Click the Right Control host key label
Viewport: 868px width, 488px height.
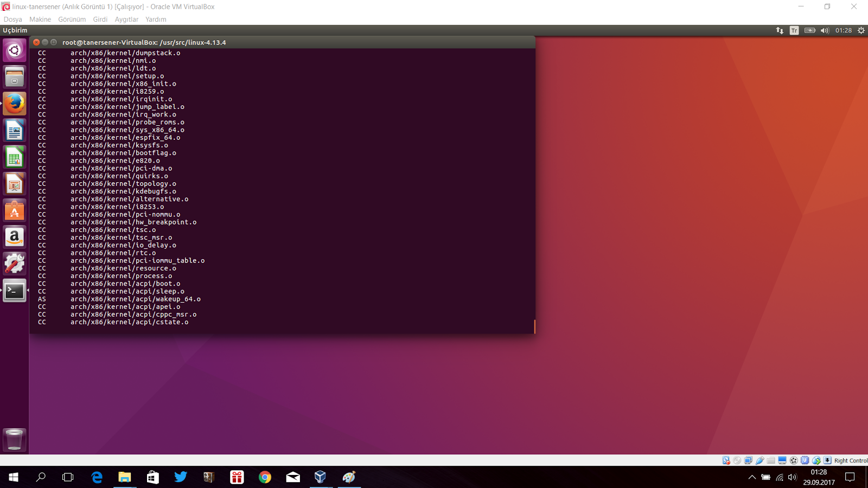850,460
